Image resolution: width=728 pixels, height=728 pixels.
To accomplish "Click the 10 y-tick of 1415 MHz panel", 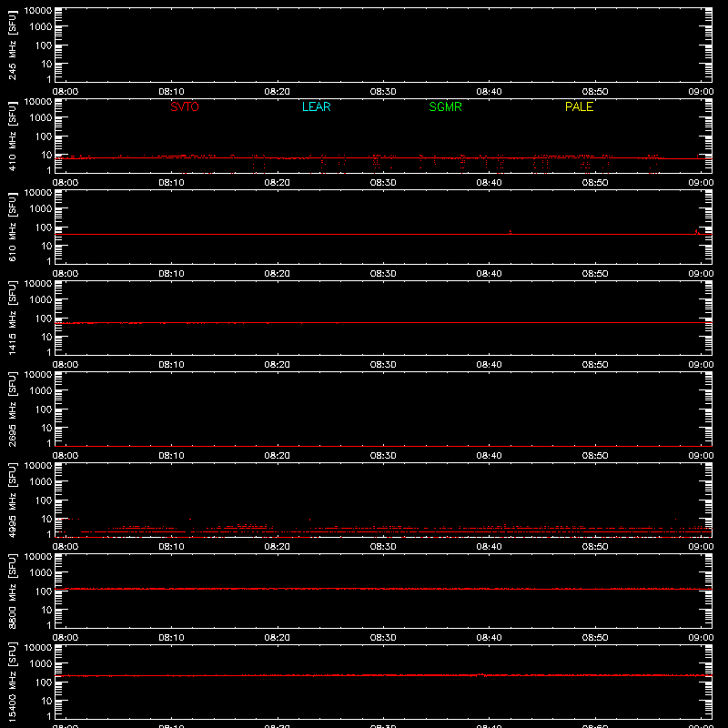I will pyautogui.click(x=46, y=337).
